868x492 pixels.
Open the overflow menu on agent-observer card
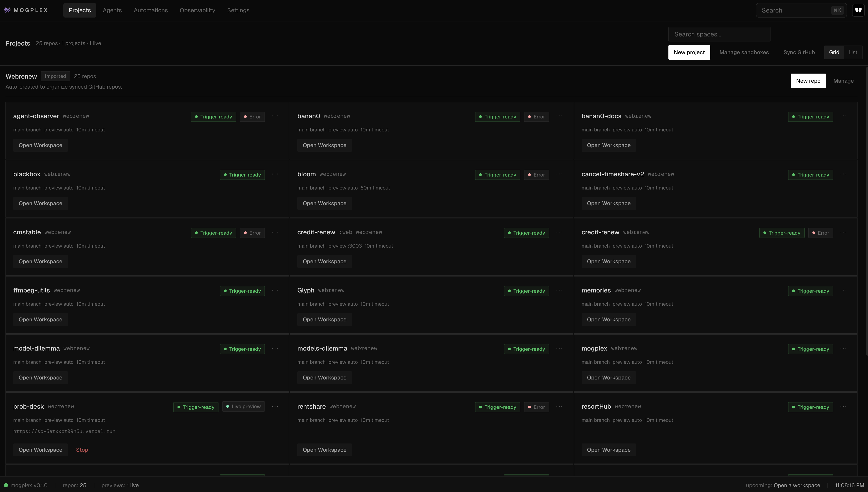(275, 116)
